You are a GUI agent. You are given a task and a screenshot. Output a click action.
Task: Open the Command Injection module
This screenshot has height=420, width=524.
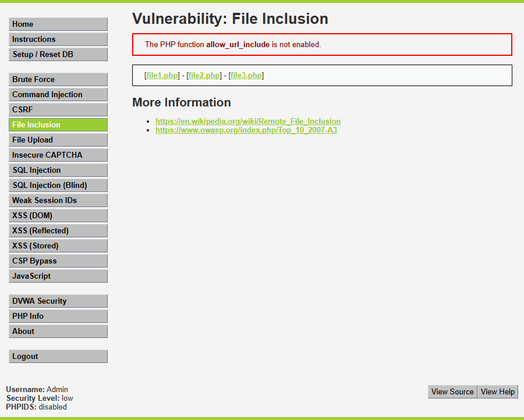(x=58, y=95)
